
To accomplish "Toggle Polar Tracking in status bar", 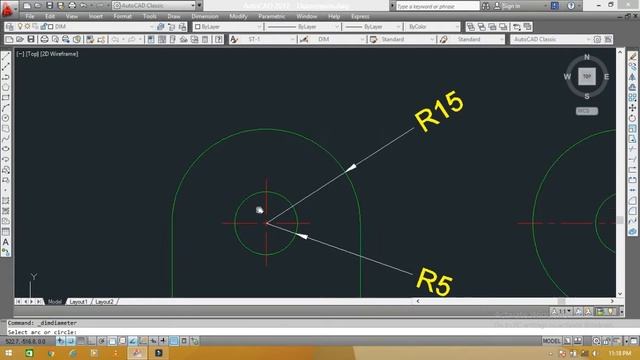I will (x=102, y=341).
